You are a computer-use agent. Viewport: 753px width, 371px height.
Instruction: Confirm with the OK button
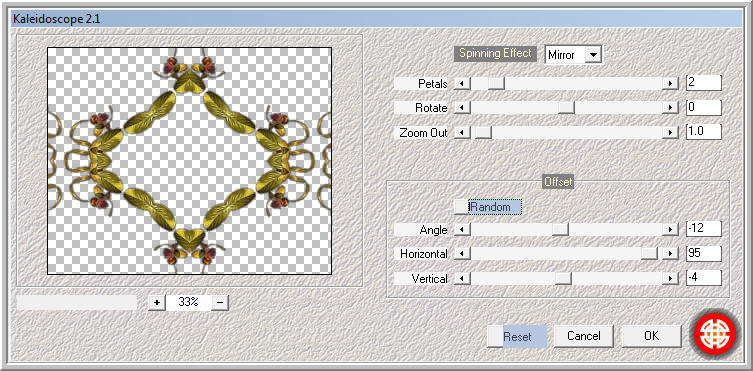[652, 336]
